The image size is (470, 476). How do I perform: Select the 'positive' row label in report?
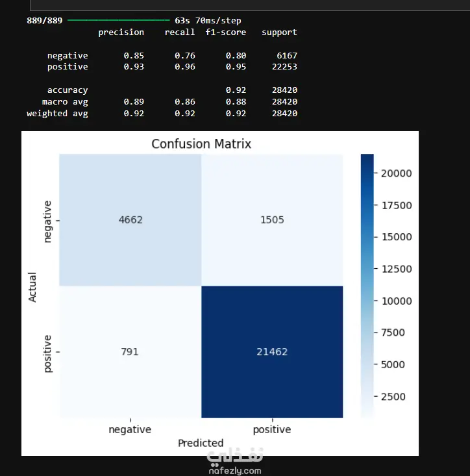pyautogui.click(x=68, y=67)
